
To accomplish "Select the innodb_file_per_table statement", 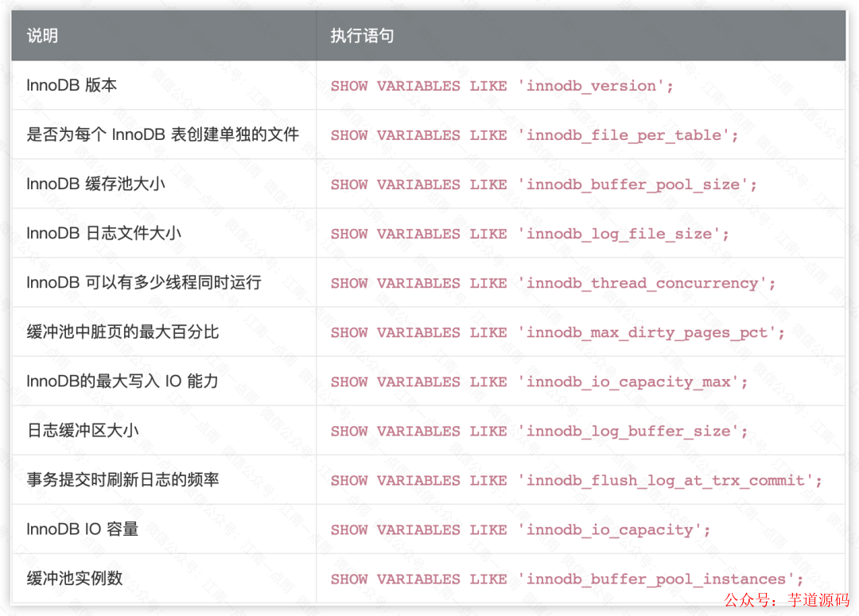I will (x=534, y=135).
